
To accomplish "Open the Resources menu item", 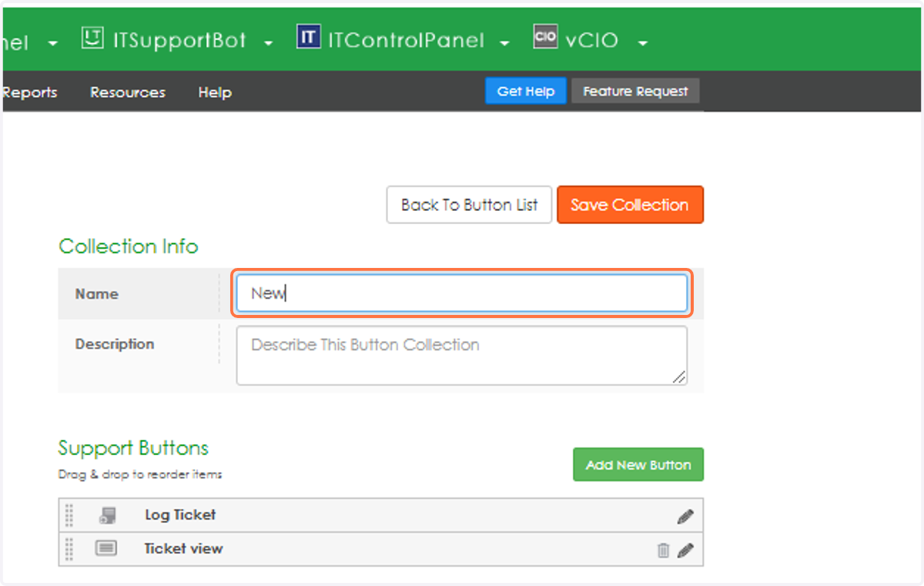I will point(128,92).
